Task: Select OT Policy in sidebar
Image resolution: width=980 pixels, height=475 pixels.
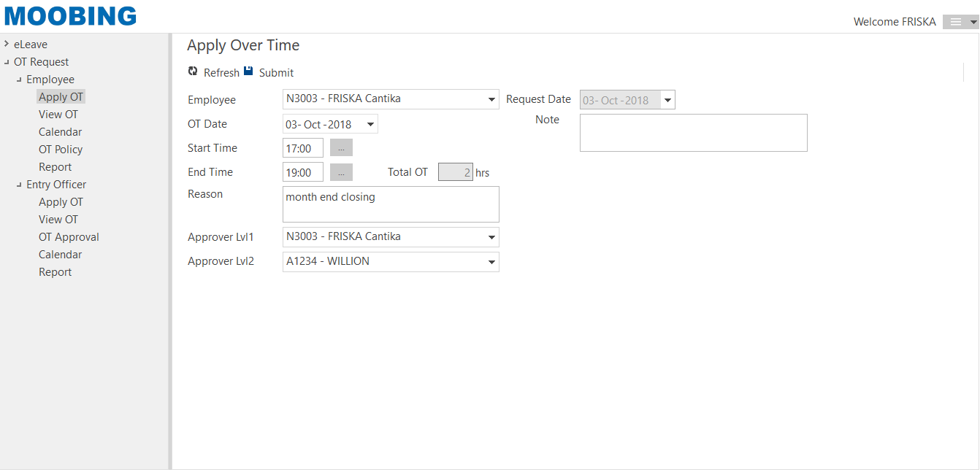Action: pos(61,150)
